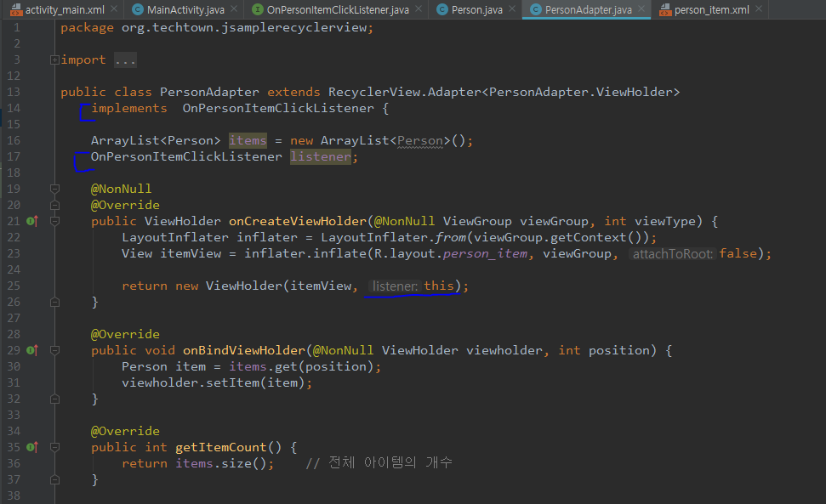Screen dimensions: 826x504
Task: Click the '@Override' annotation on line 34
Action: [125, 431]
